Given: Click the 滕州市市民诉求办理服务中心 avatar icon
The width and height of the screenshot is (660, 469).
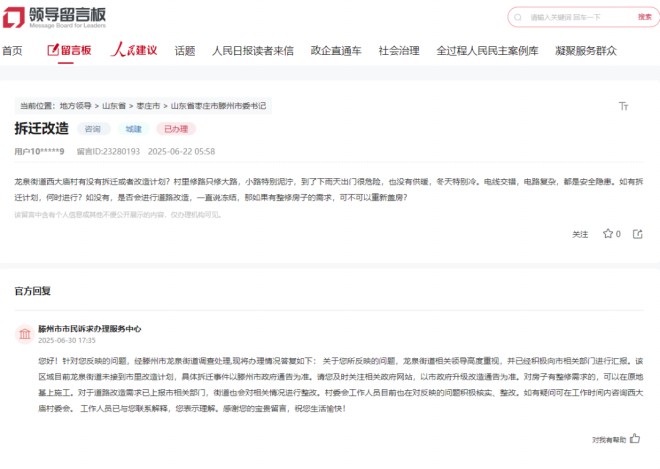Looking at the screenshot, I should (23, 332).
